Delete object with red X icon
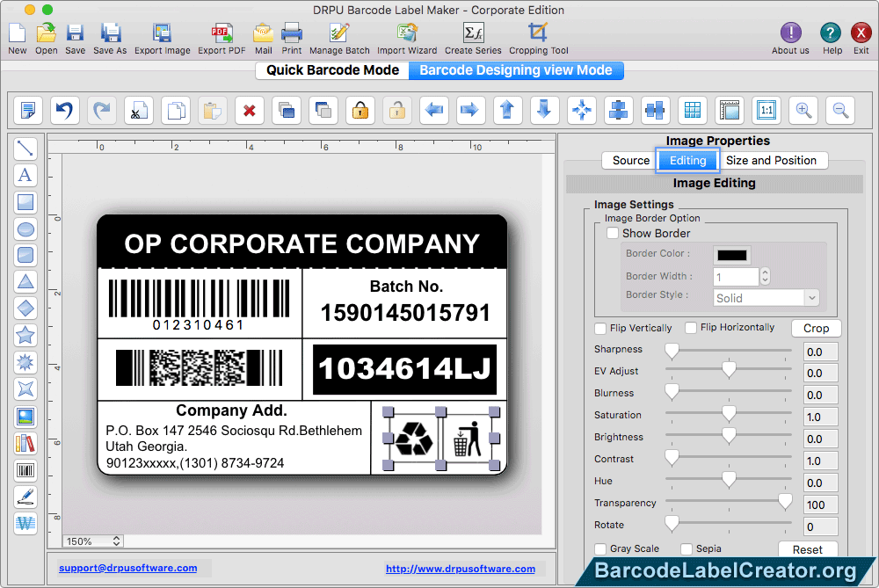Image resolution: width=879 pixels, height=588 pixels. tap(250, 110)
